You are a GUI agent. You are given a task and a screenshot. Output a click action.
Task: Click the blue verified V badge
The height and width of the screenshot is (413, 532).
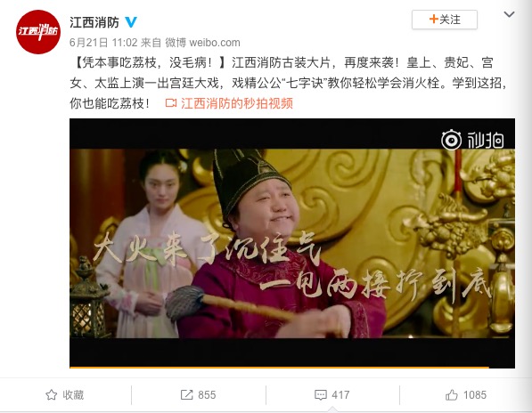(x=131, y=22)
